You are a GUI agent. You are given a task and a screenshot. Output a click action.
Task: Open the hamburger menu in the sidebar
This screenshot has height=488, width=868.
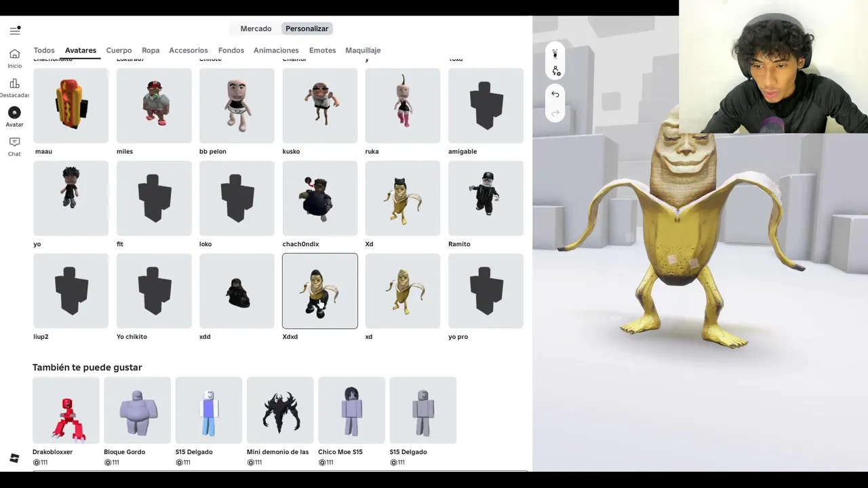pos(15,30)
